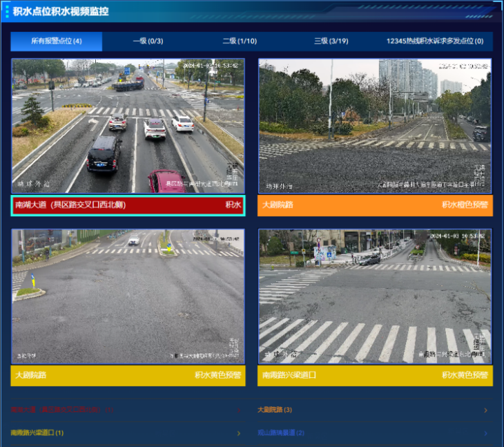The height and width of the screenshot is (447, 504).
Task: Open the 二级 (1/10) tab
Action: tap(240, 41)
